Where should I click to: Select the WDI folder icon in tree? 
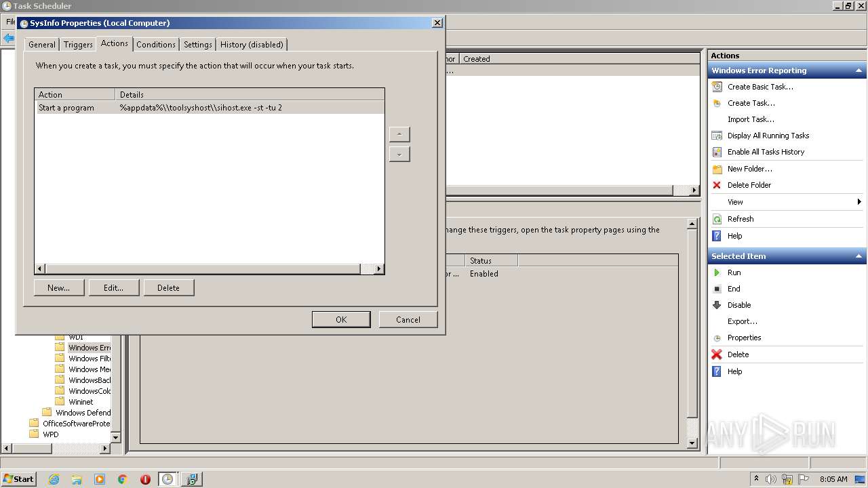click(60, 337)
